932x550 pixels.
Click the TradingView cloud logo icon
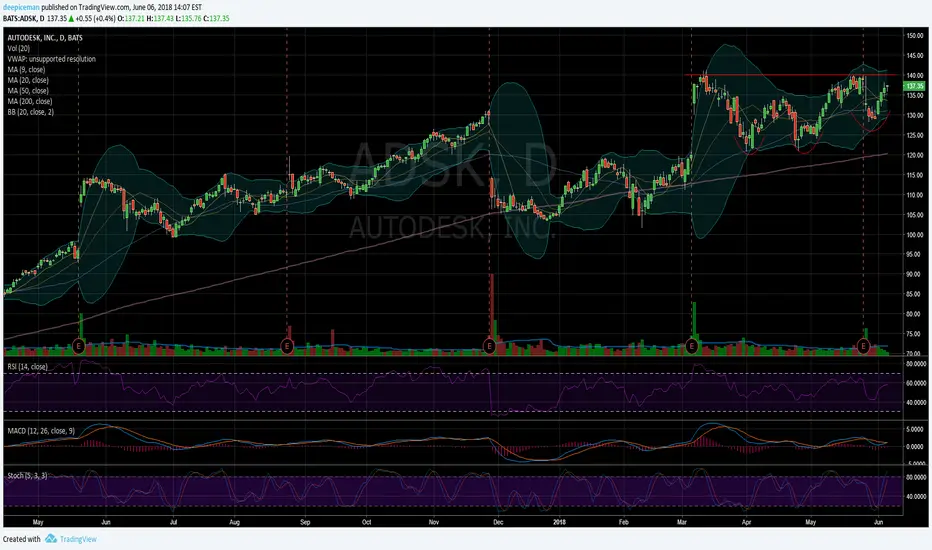(51, 539)
